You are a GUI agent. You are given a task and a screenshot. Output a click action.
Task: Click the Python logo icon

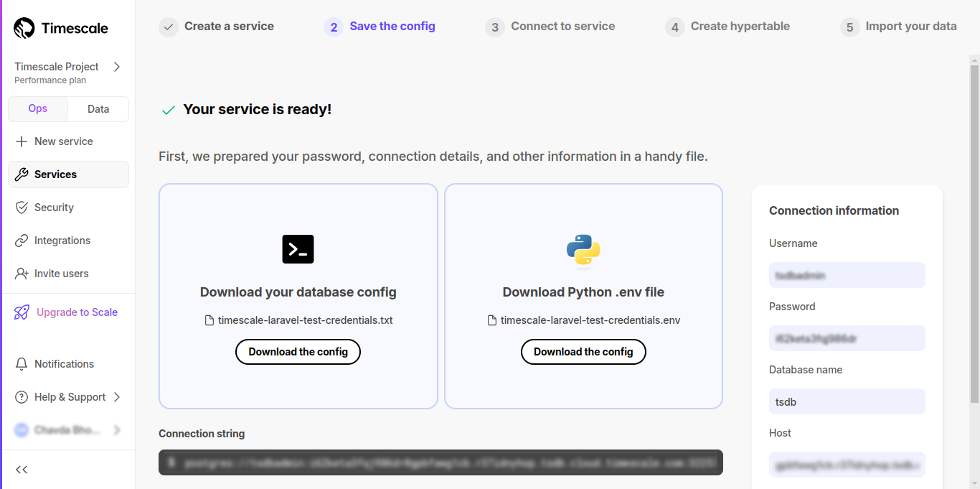point(583,251)
